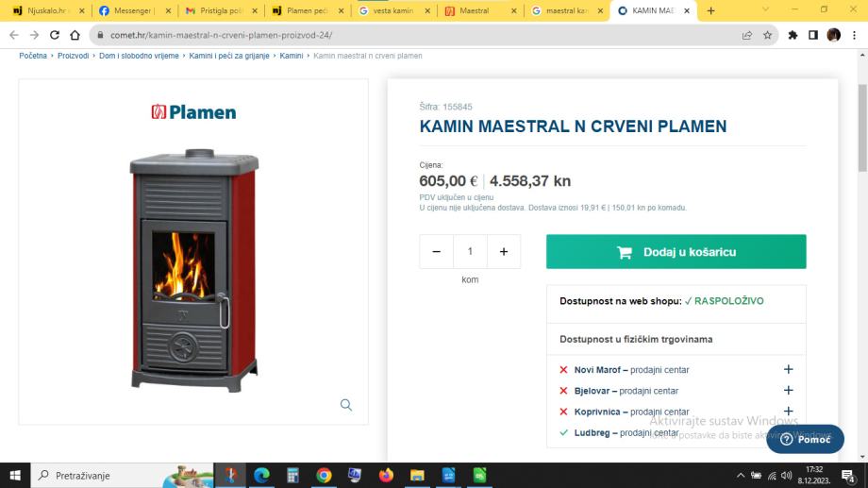
Task: Add product with Dodaj u košaricu button
Action: pyautogui.click(x=676, y=251)
